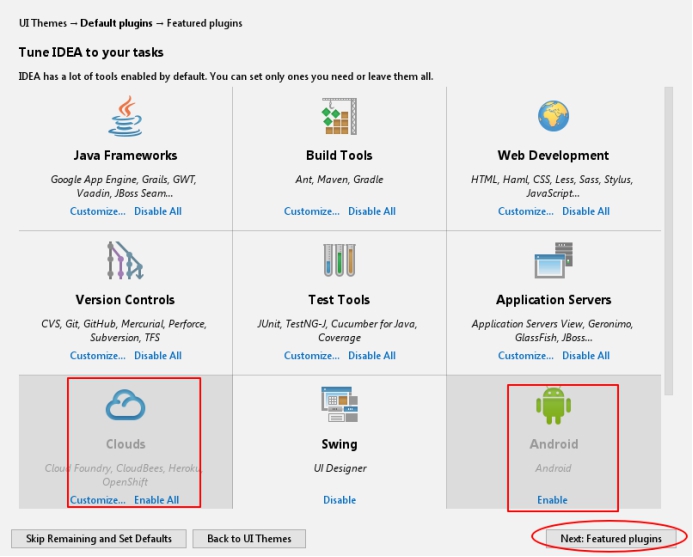The image size is (693, 557).
Task: Go back to UI Themes
Action: [249, 538]
